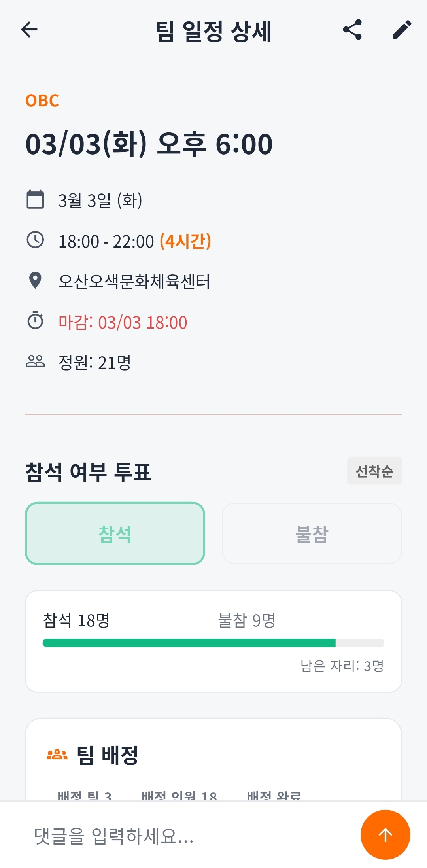This screenshot has width=427, height=868.
Task: Select the 불참 vote option
Action: (x=312, y=533)
